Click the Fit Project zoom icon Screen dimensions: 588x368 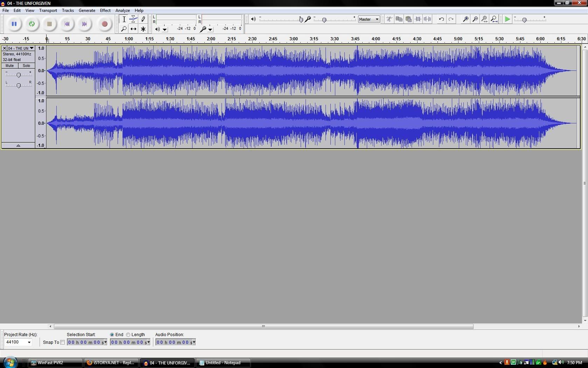point(494,19)
